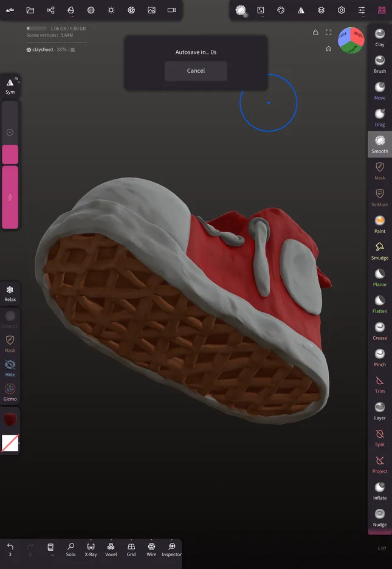The height and width of the screenshot is (569, 392).
Task: Select the Mask tool in right toolbar
Action: [x=380, y=171]
